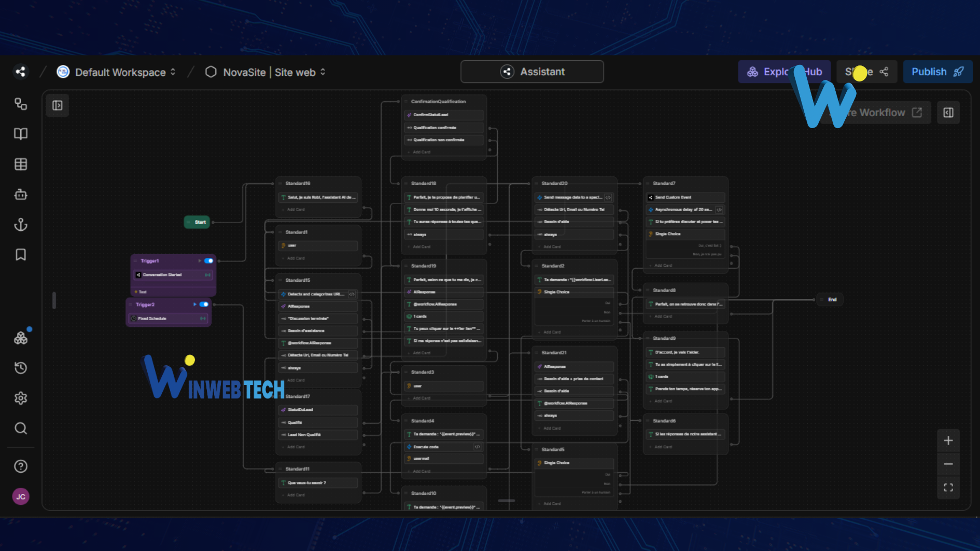Click Add Card in Standard11 node
The image size is (980, 551).
(x=296, y=495)
